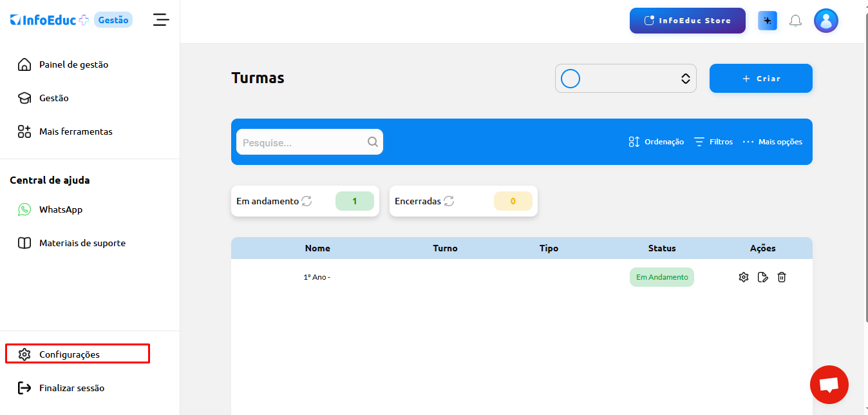Click the magnifier search icon

[373, 142]
